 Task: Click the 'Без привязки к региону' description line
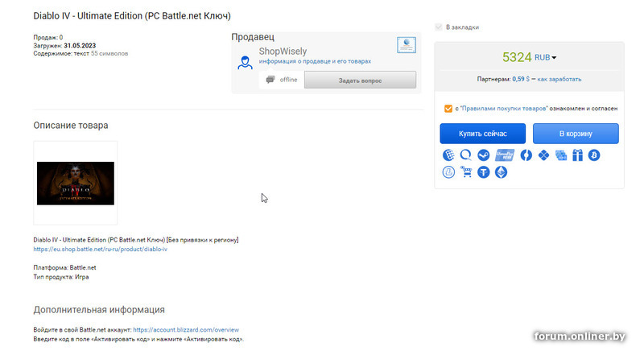click(136, 240)
